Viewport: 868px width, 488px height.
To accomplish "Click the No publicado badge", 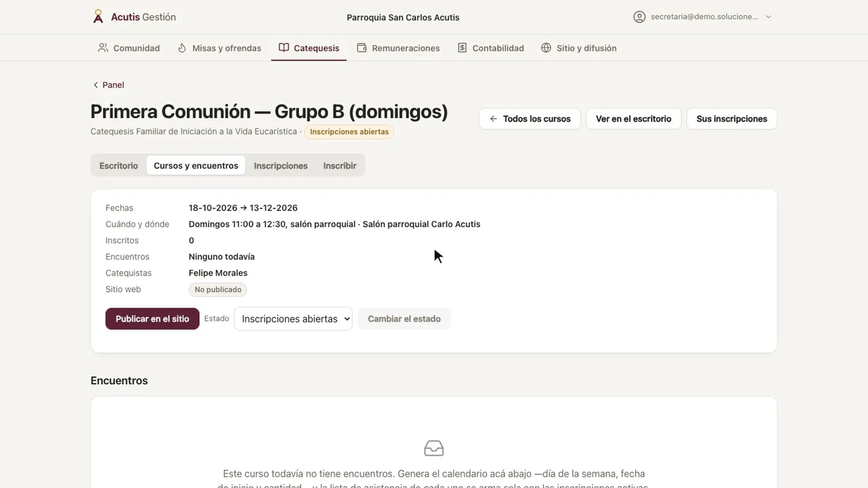I will click(x=218, y=290).
